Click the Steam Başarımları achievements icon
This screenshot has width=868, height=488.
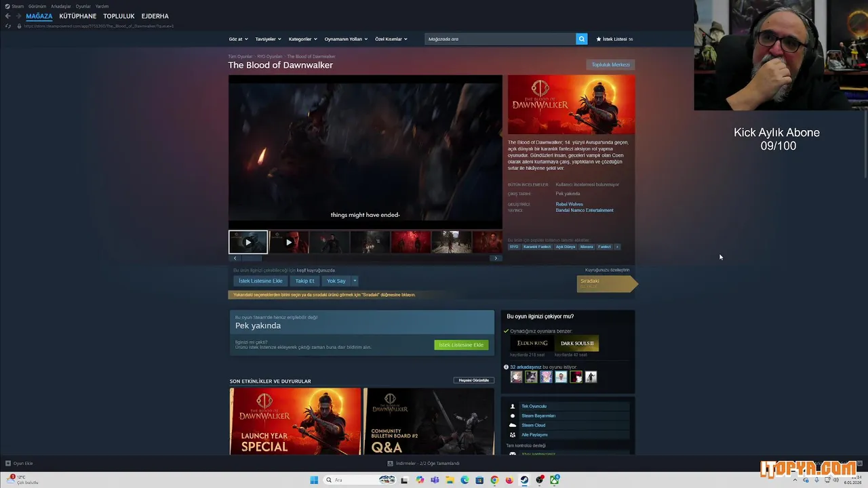513,415
